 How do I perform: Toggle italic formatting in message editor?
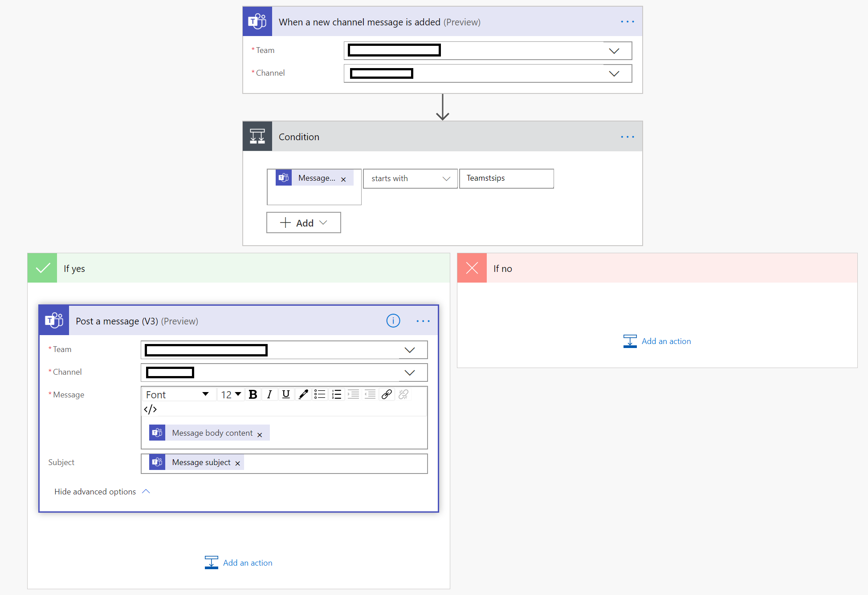pos(269,394)
